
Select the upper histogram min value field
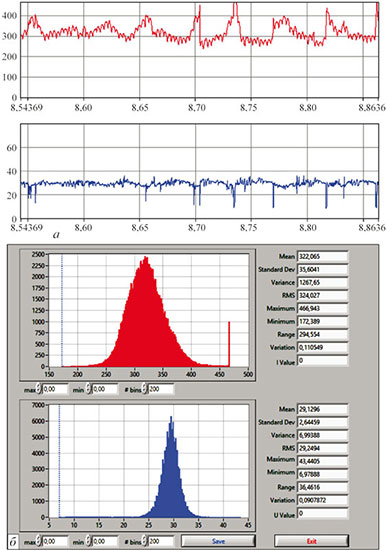tap(104, 389)
